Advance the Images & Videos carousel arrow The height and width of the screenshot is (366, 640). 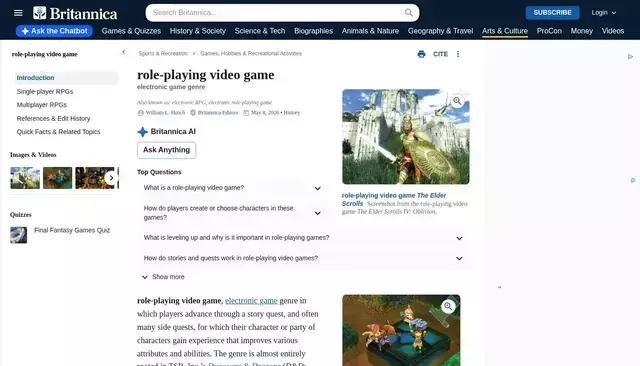[111, 178]
